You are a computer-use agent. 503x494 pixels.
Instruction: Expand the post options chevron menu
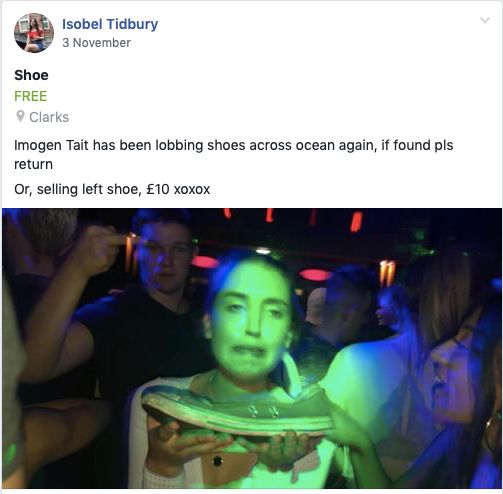[485, 20]
